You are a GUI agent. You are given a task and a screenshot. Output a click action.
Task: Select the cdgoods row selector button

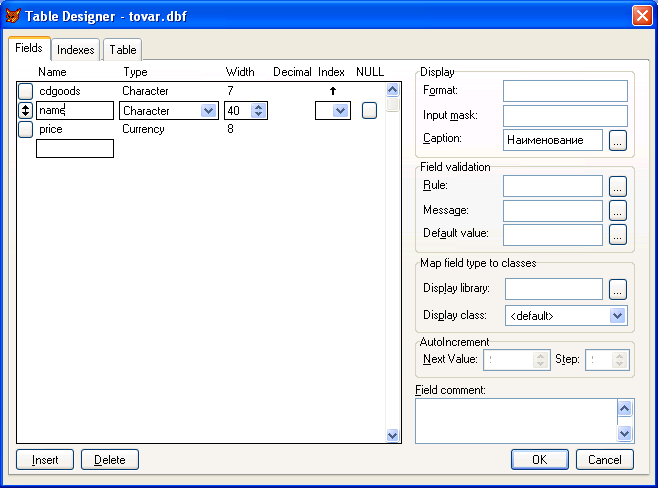coord(26,91)
